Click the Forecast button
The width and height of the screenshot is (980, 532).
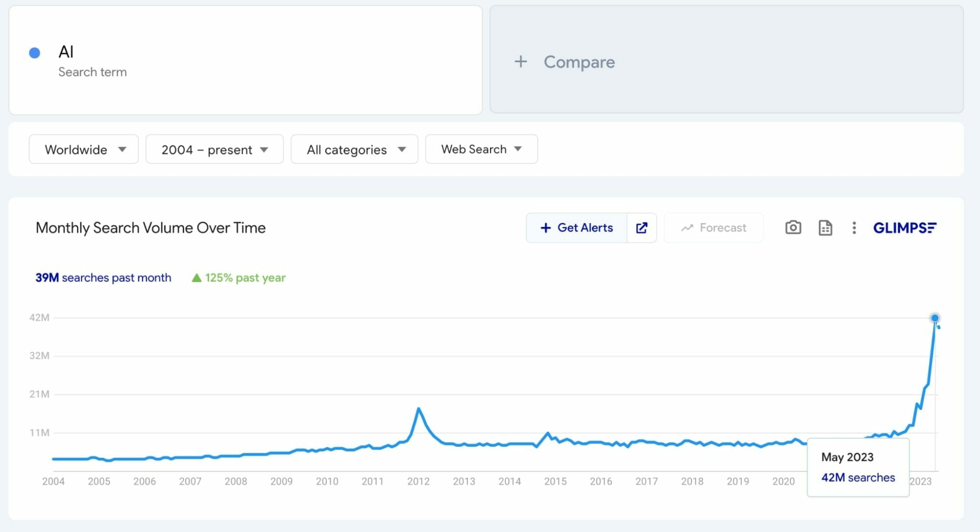click(x=713, y=228)
